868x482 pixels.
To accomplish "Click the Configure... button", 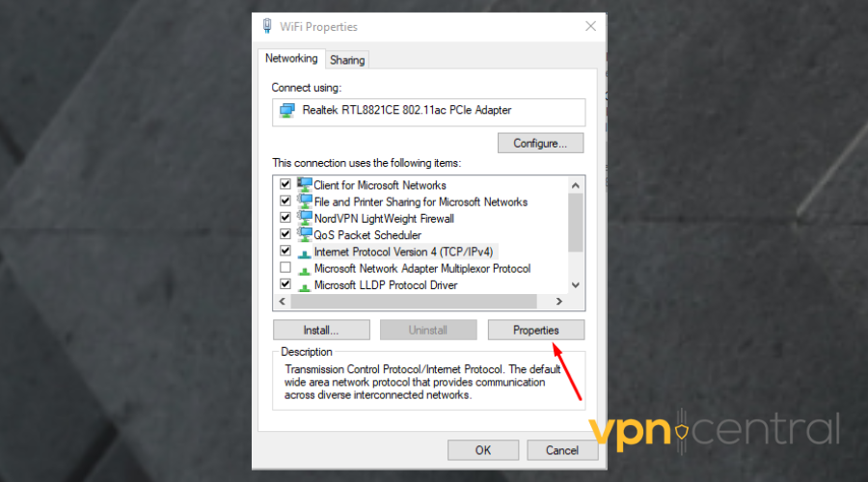I will tap(540, 143).
